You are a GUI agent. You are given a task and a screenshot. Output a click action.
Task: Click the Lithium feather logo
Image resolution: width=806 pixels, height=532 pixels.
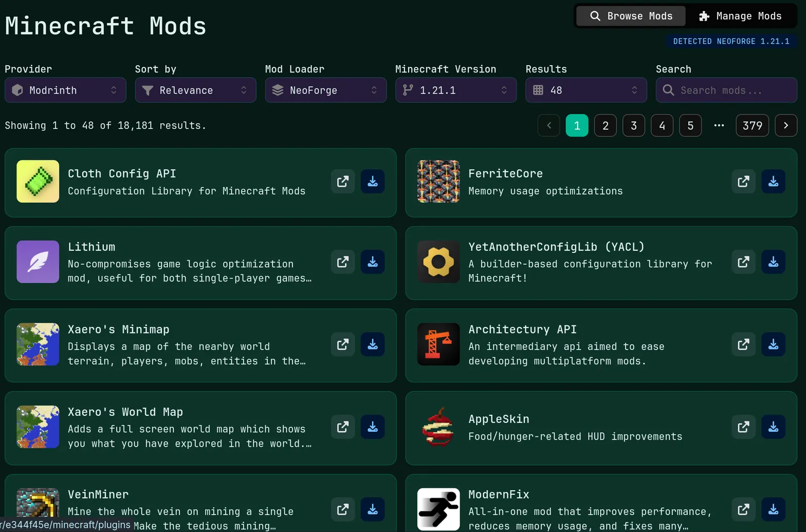(x=38, y=262)
